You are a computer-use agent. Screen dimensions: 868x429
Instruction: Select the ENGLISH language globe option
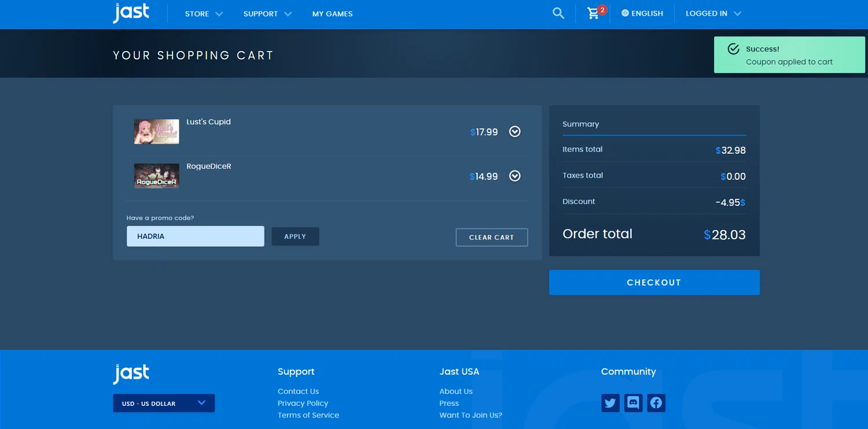(642, 13)
